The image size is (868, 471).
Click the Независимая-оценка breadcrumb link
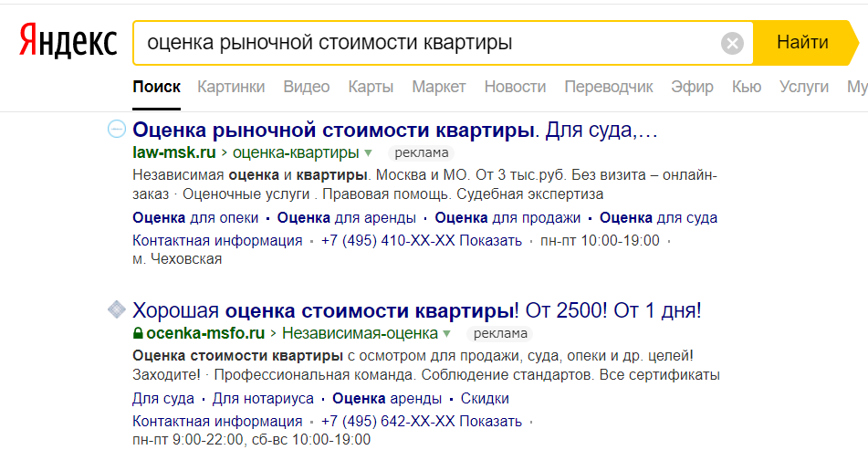[x=360, y=333]
